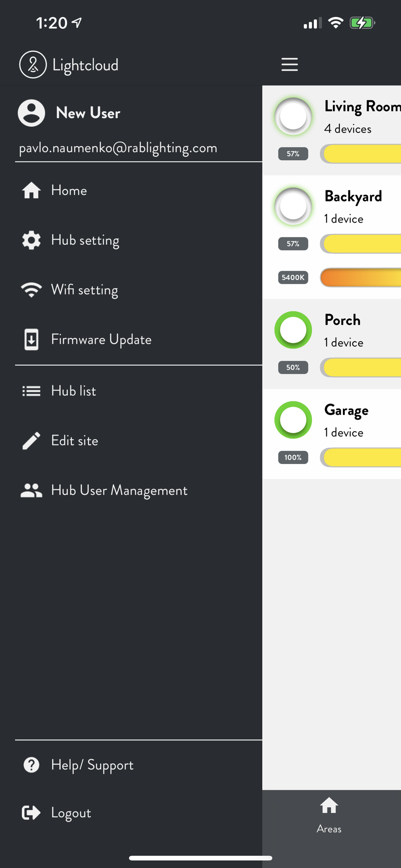
Task: Tap the Edit site pencil icon
Action: tap(31, 441)
